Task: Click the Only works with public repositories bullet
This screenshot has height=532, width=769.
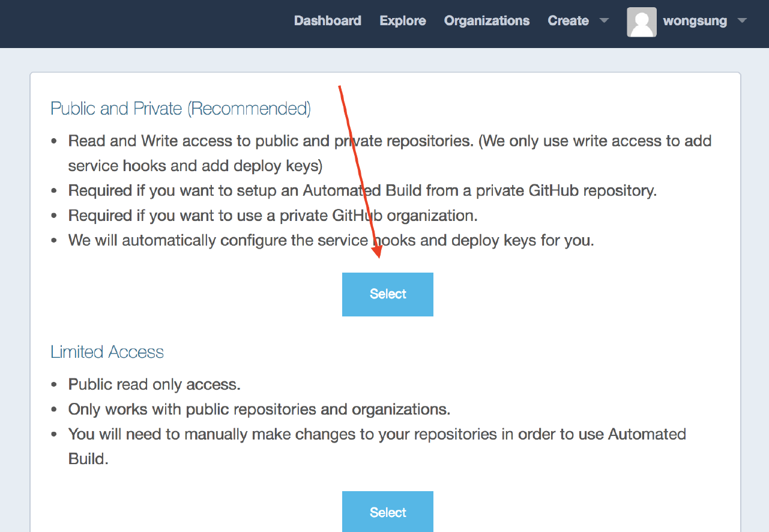Action: (x=259, y=410)
